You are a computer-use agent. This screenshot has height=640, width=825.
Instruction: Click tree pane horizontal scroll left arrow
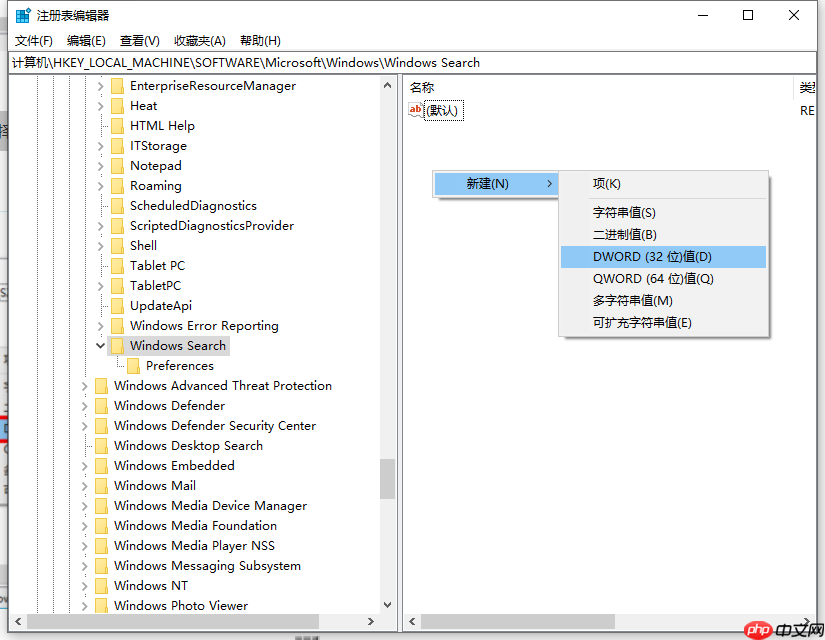[18, 622]
